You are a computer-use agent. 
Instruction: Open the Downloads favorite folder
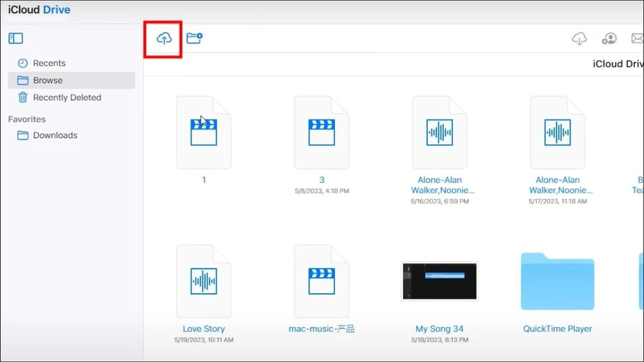72,135
